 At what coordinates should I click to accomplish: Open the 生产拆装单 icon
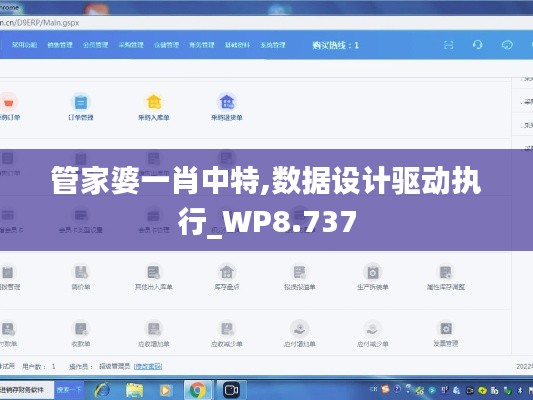[x=373, y=272]
